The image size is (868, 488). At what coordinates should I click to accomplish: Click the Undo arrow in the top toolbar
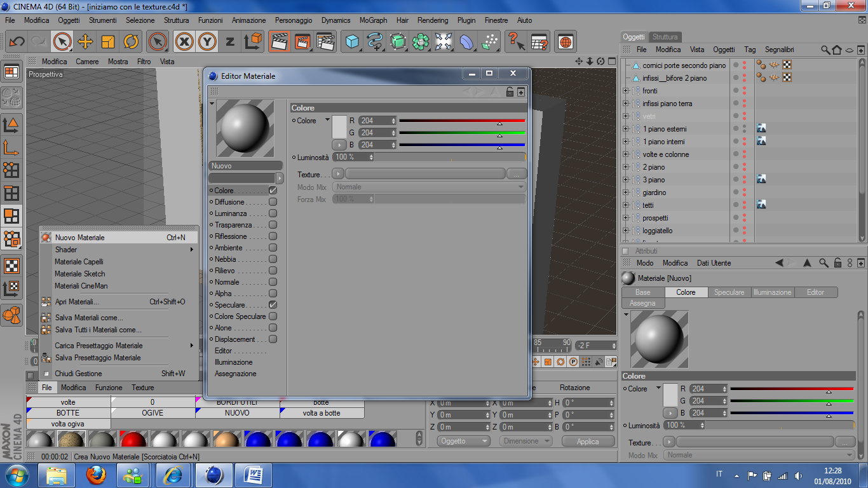coord(17,42)
